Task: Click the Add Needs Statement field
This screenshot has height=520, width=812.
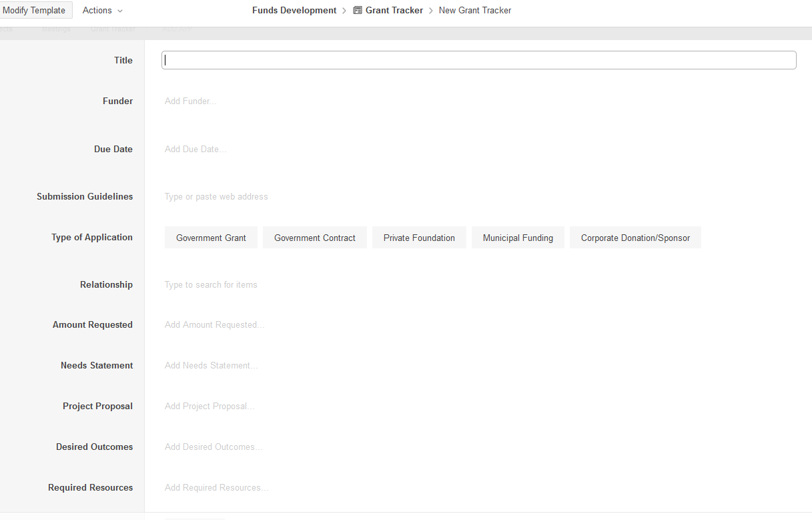Action: tap(211, 366)
